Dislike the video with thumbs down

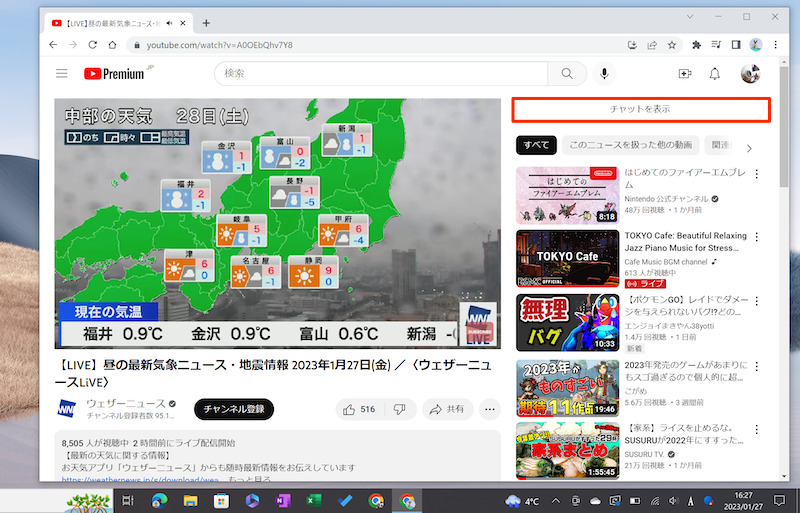pos(400,409)
